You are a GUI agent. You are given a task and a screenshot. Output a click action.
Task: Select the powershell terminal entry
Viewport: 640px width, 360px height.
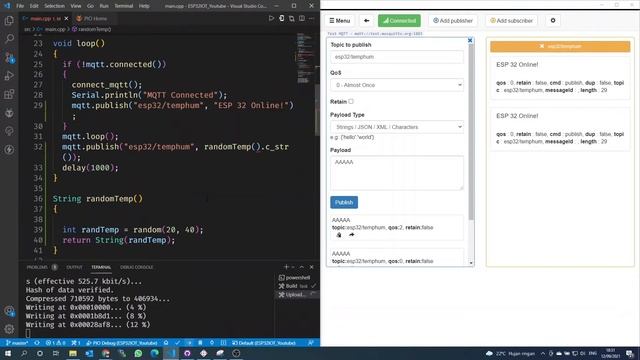click(298, 278)
